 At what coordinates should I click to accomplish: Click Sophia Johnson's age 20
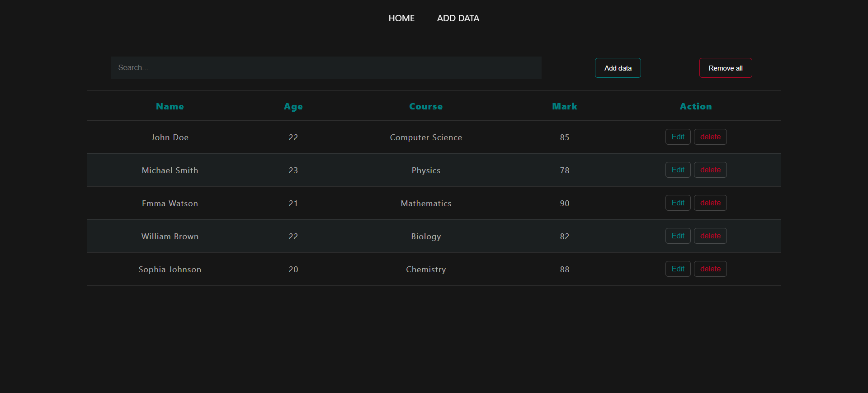(x=293, y=270)
